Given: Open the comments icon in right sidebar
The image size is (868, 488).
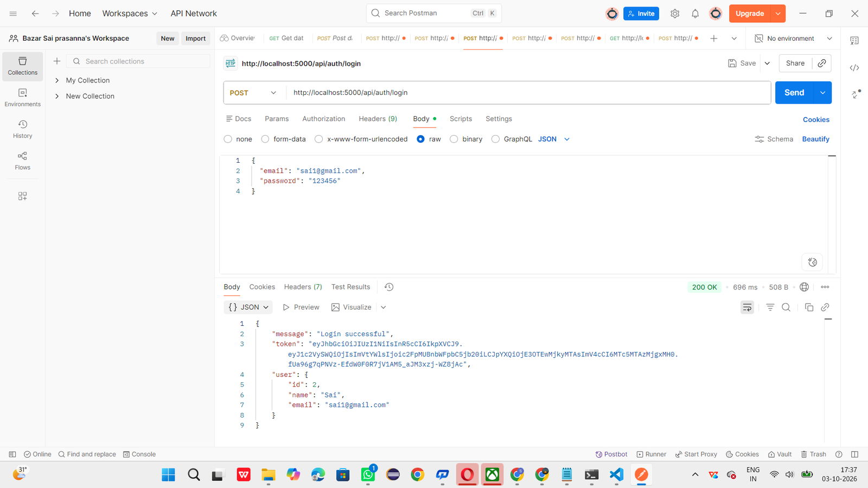Looking at the screenshot, I should click(854, 41).
